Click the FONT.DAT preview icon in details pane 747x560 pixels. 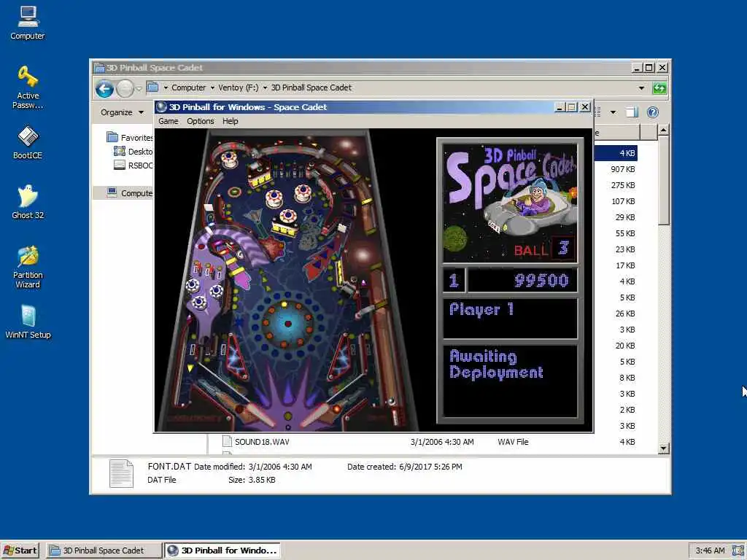click(x=122, y=473)
